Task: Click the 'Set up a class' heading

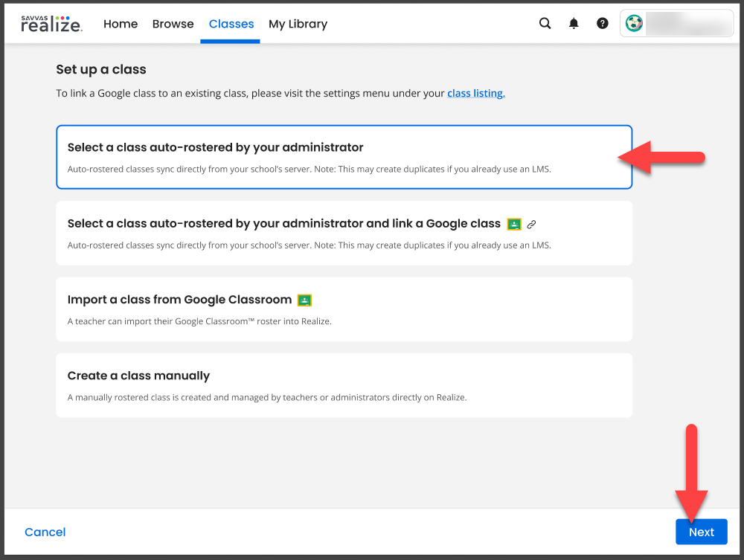Action: pyautogui.click(x=101, y=70)
